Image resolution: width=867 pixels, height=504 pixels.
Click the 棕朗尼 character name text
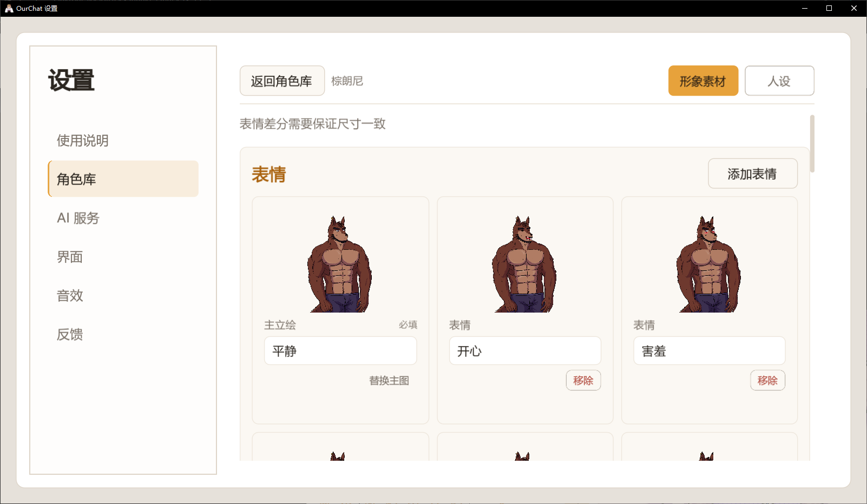[347, 81]
